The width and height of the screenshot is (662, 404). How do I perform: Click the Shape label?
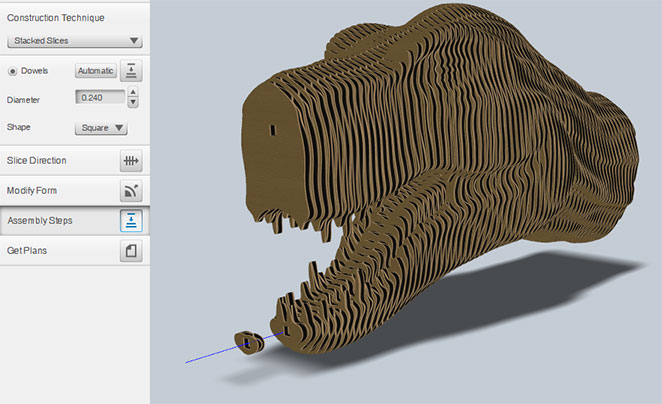click(x=19, y=127)
